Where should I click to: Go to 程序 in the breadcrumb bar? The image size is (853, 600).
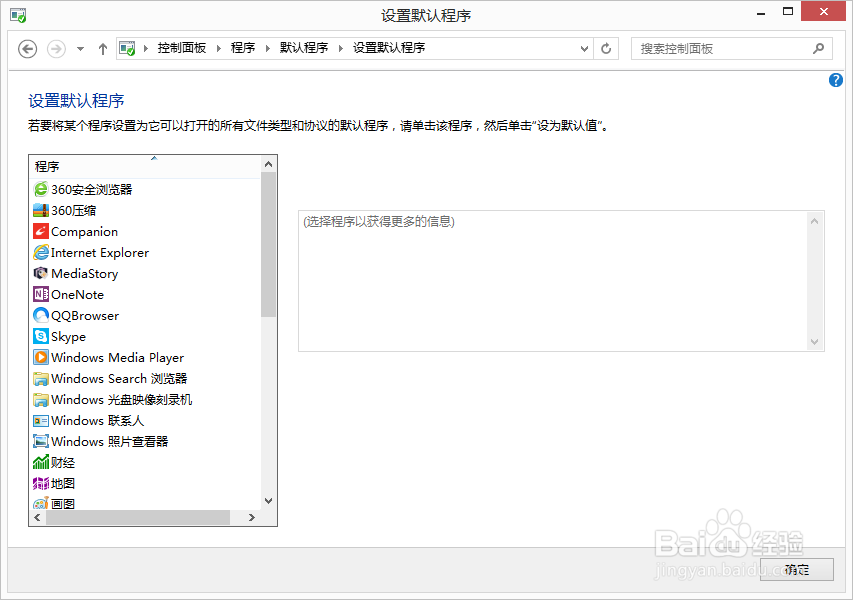243,48
